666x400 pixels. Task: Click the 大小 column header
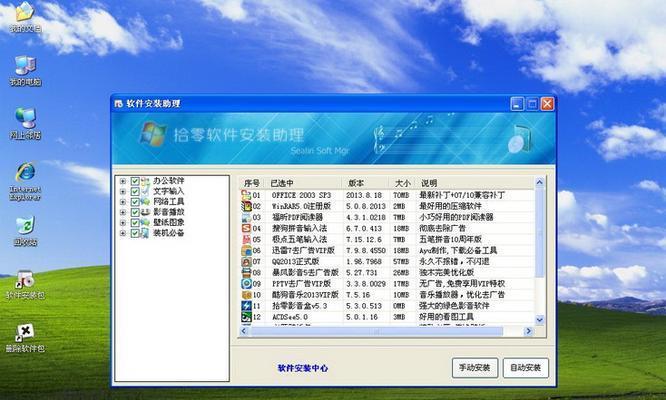(401, 183)
